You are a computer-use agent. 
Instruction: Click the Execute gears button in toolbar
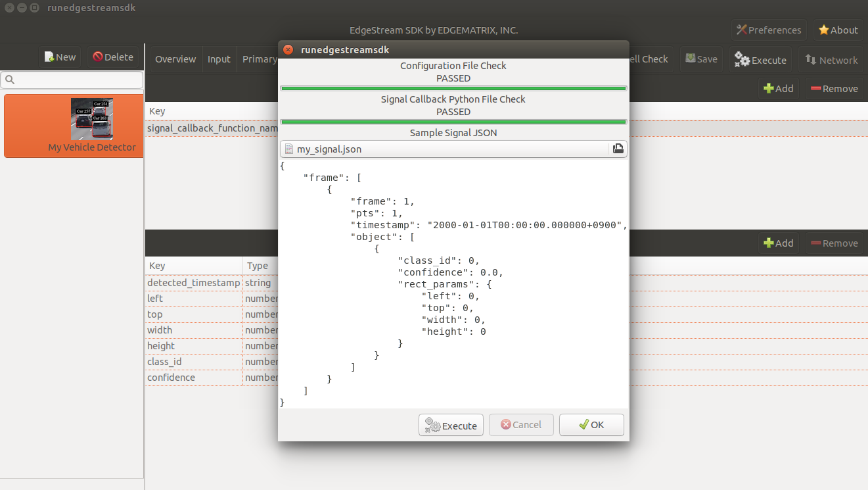760,59
